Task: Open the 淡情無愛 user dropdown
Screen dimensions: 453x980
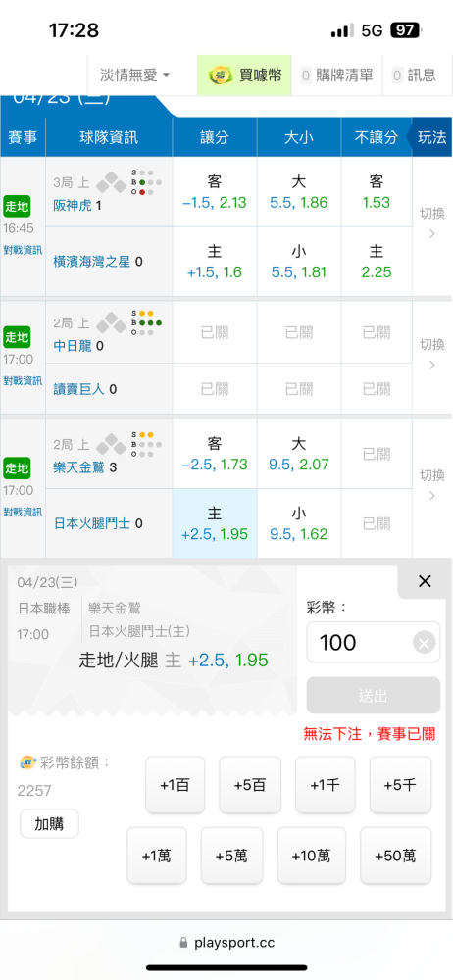Action: click(134, 75)
